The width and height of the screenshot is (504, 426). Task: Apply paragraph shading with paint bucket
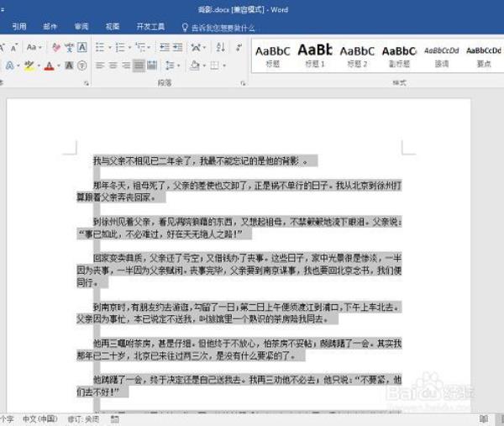[x=195, y=66]
